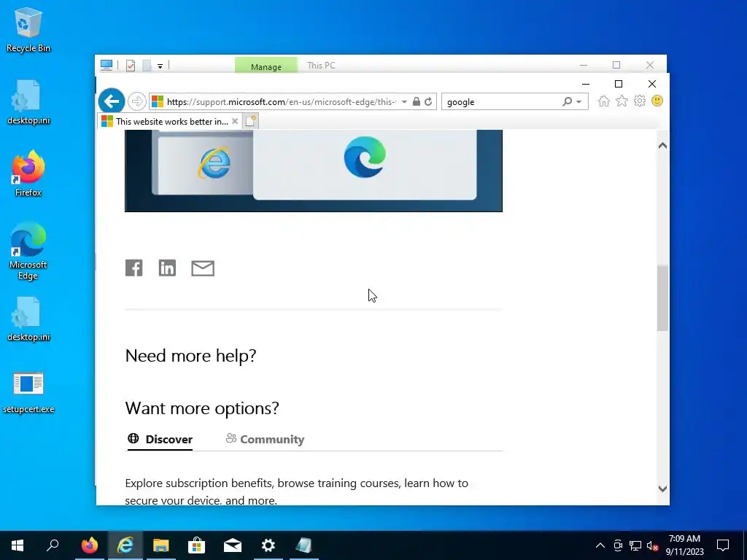
Task: Open the clock showing 7:09 AM
Action: pos(684,545)
